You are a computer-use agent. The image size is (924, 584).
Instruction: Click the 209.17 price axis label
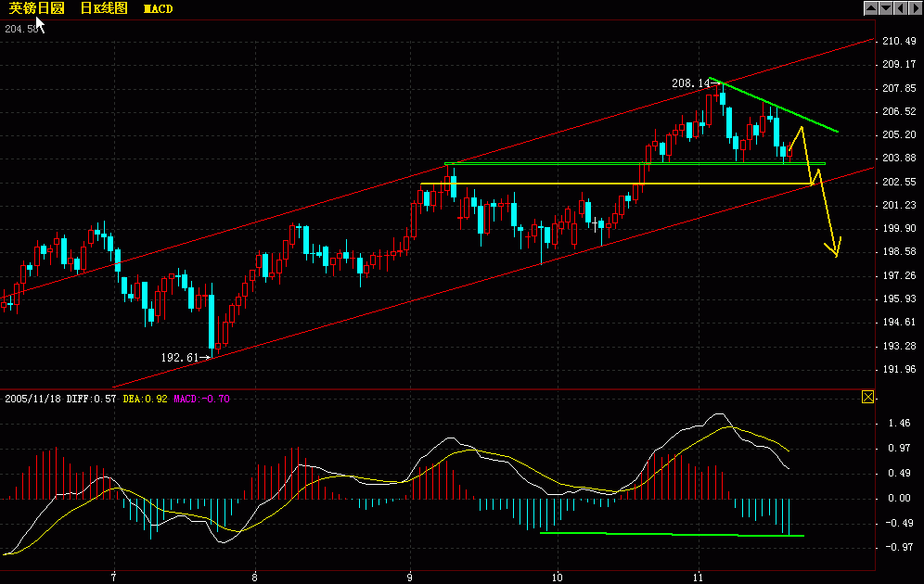(x=899, y=64)
